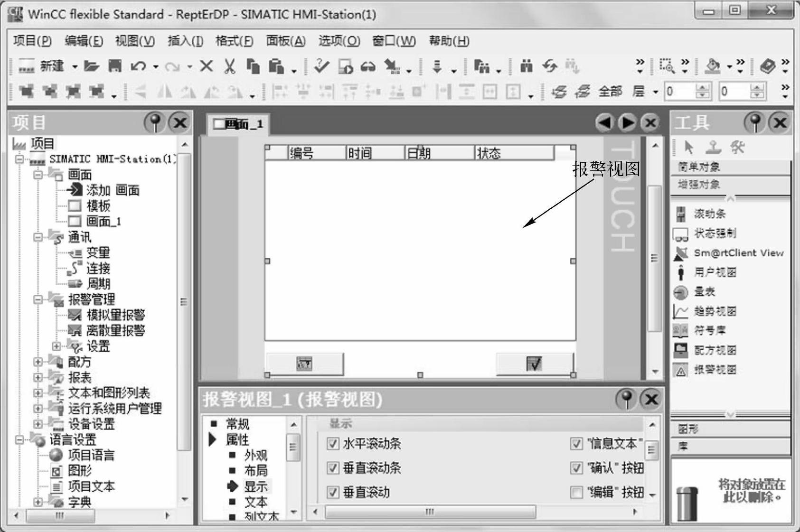Click the canvas vertical scrollbar thumb
The height and width of the screenshot is (532, 800).
(x=655, y=259)
